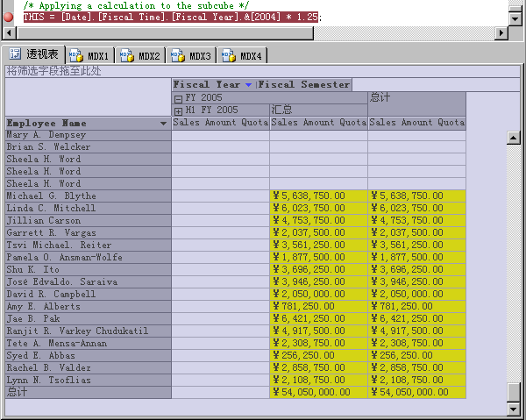Select the Michael G. Blythe row header
Image resolution: width=526 pixels, height=420 pixels.
pos(51,196)
